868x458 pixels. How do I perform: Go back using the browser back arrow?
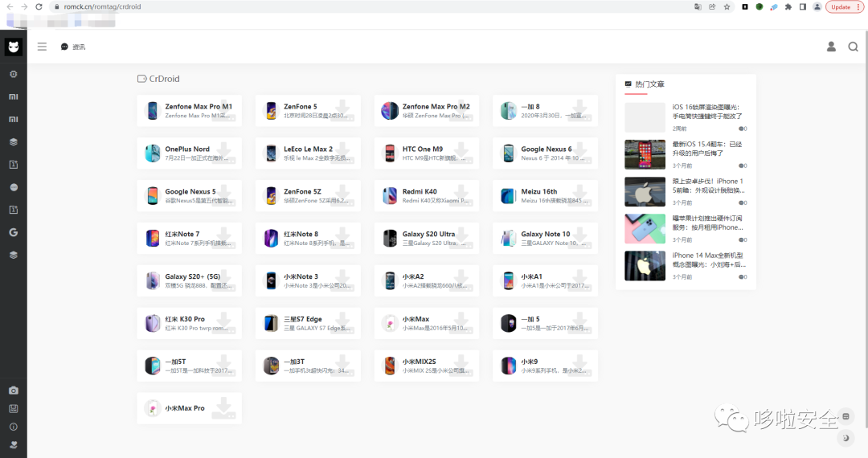click(x=10, y=6)
